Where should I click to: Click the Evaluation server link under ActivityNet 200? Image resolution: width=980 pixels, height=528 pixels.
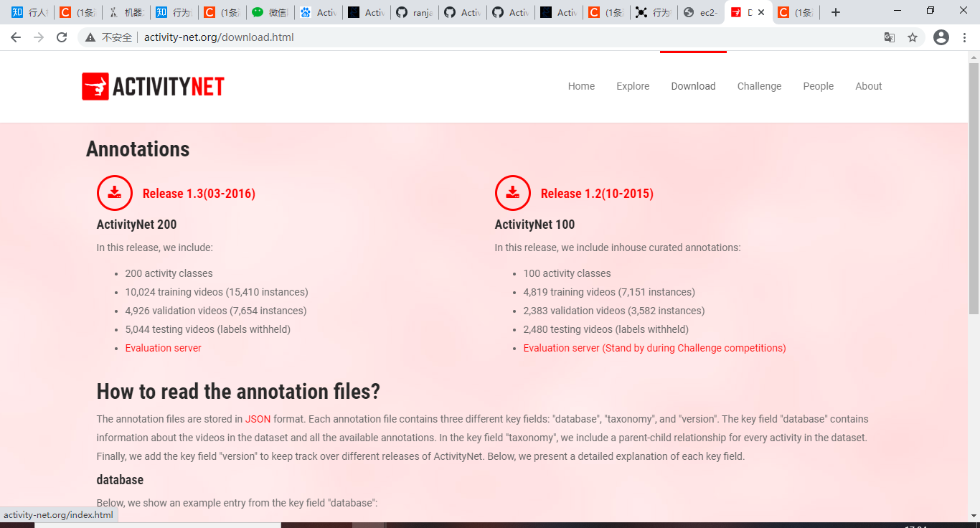[163, 347]
